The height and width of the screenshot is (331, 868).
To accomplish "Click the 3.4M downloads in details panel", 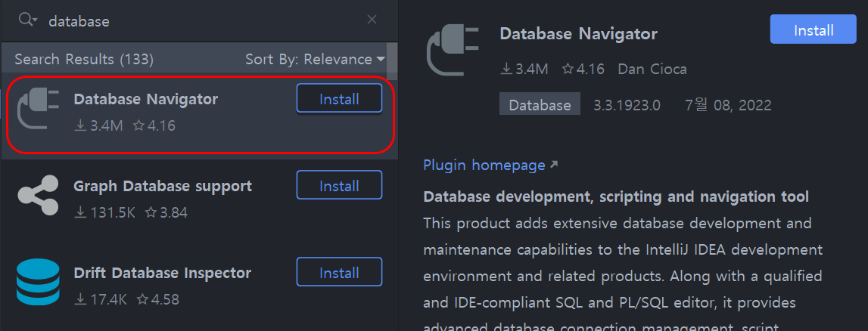I will tap(524, 69).
